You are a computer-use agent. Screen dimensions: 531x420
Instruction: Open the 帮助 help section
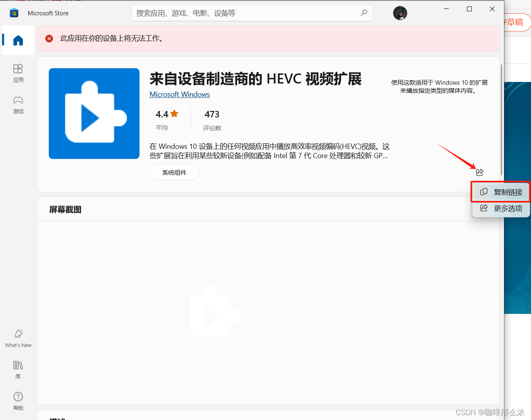18,401
